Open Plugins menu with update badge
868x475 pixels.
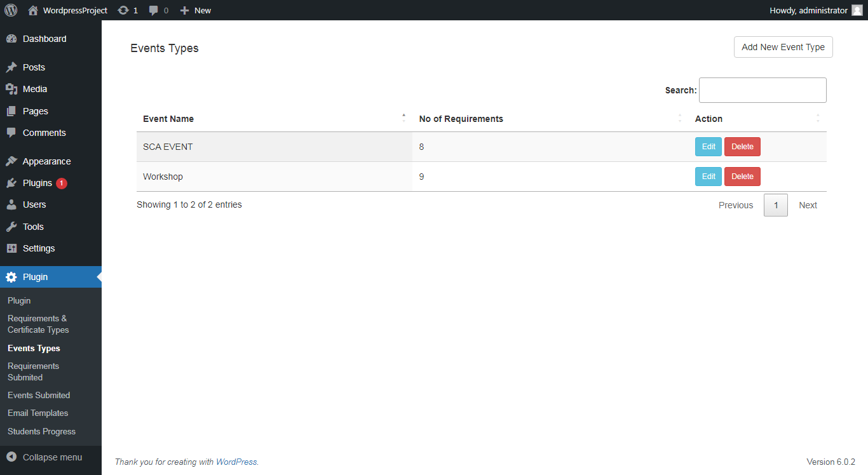point(37,183)
